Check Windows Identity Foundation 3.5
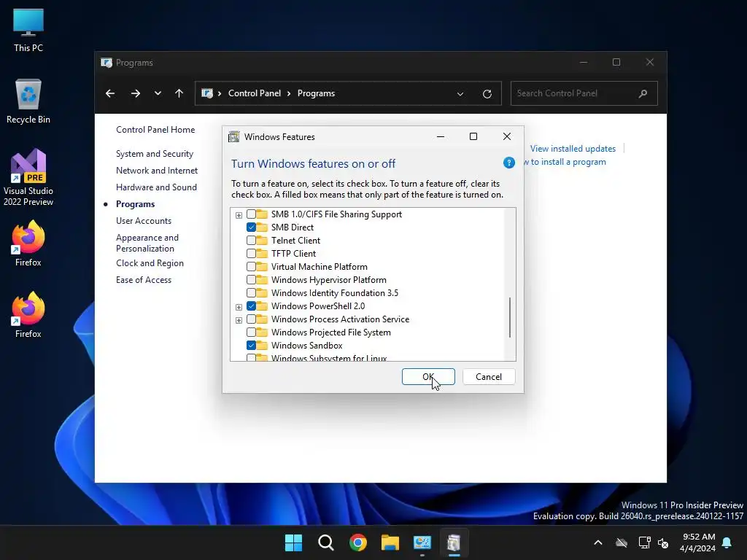The width and height of the screenshot is (747, 560). click(x=251, y=293)
